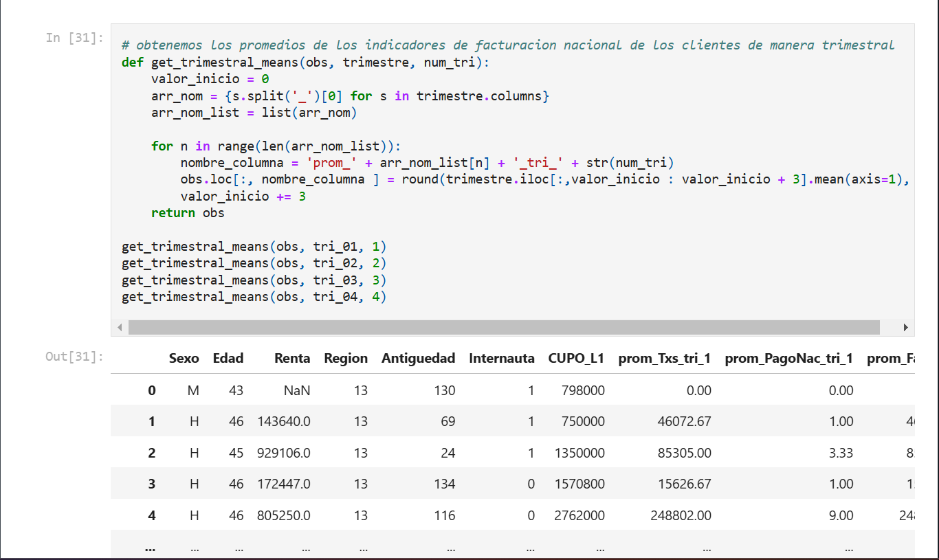Click the get_trimestral_means call with tri_02
This screenshot has height=560, width=939.
pos(254,263)
